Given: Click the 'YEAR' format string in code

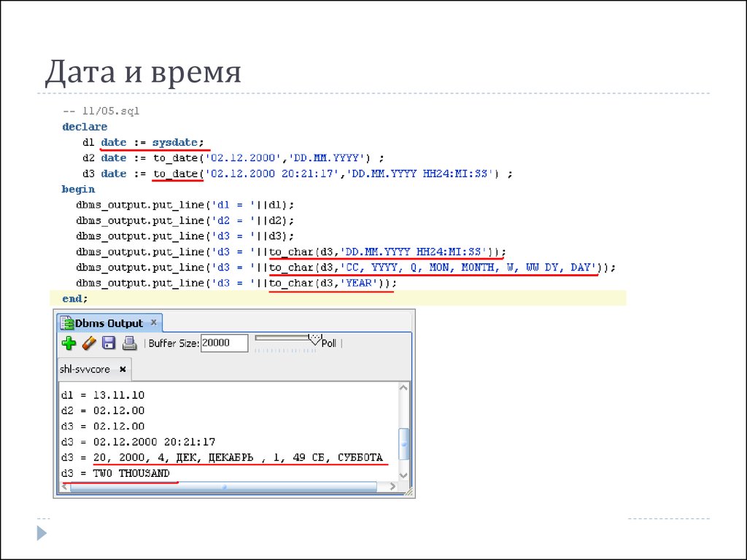Looking at the screenshot, I should pos(361,283).
